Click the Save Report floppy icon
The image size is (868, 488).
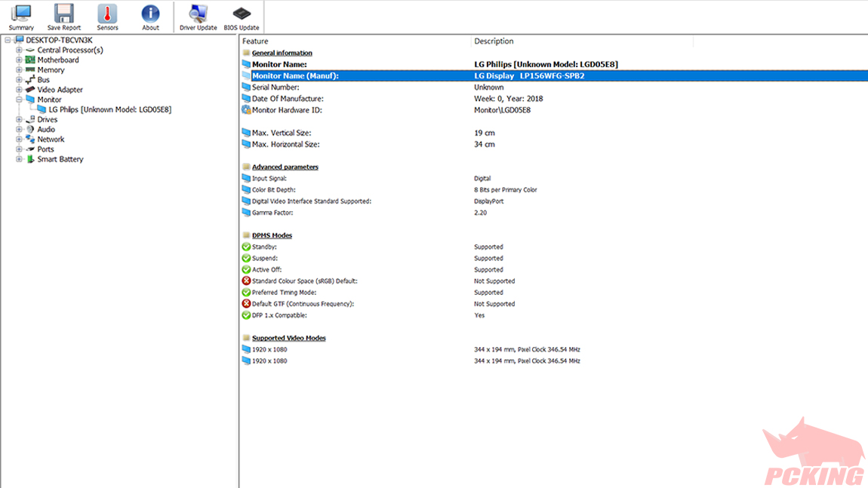coord(63,17)
